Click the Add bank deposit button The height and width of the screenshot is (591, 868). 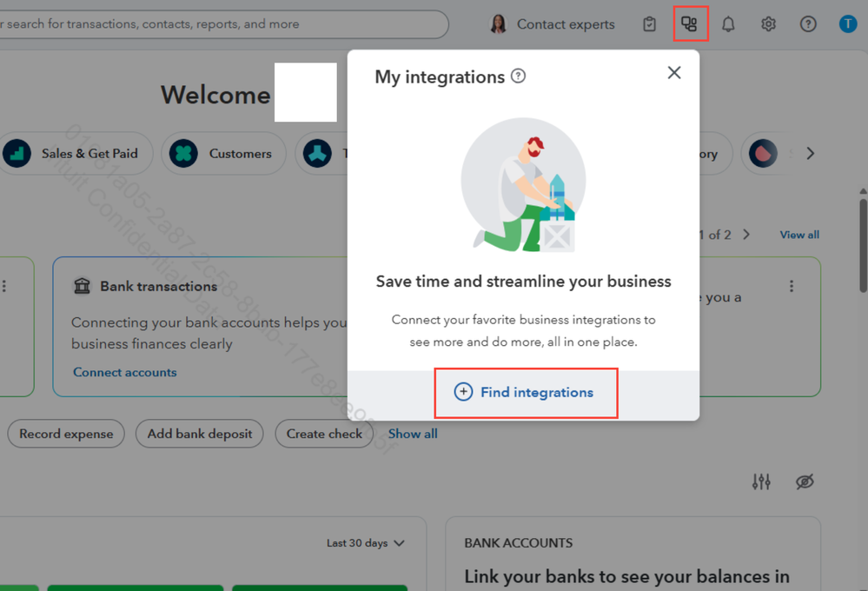coord(199,434)
